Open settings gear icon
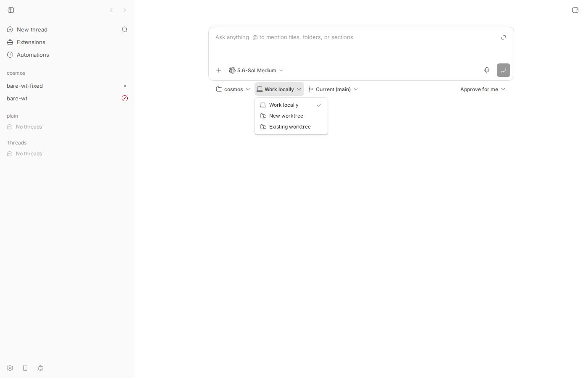The image size is (588, 378). point(10,368)
